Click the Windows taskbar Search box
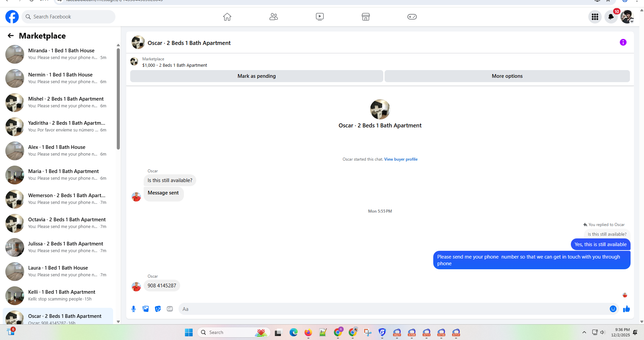Screen dimensions: 644x340 point(234,332)
